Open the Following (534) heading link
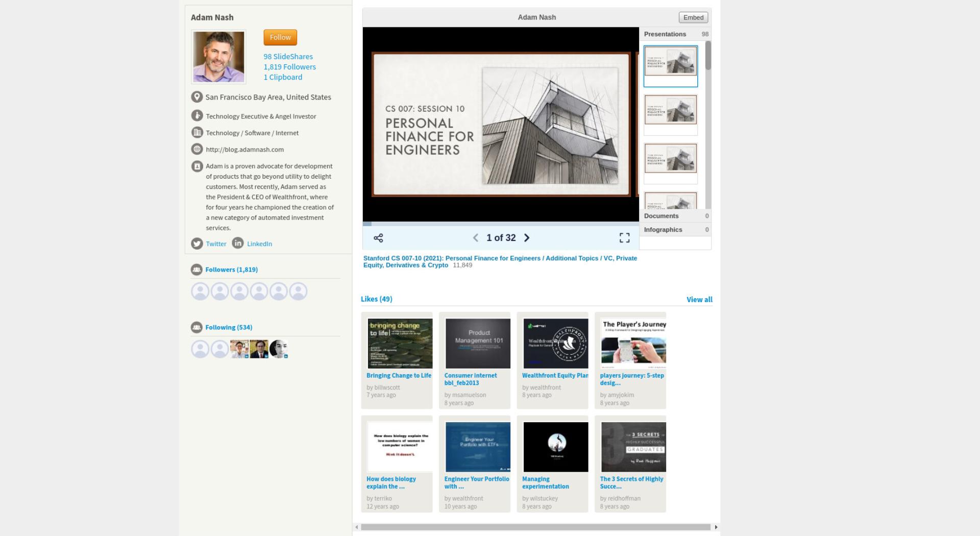Screen dimensions: 980x536 (229, 327)
